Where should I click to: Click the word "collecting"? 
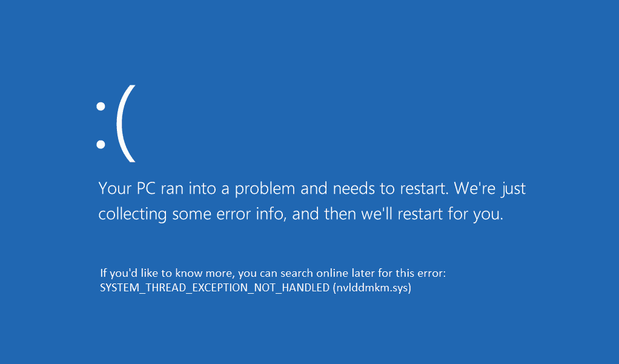coord(133,214)
